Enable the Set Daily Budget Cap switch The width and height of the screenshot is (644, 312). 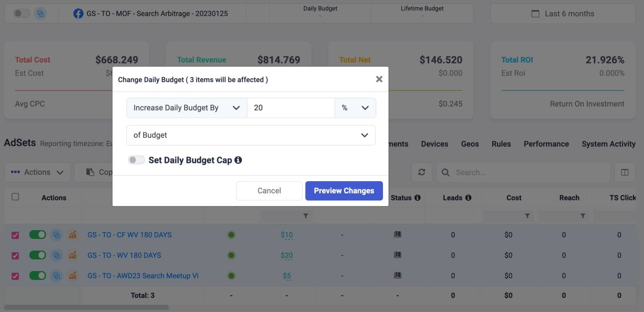point(136,160)
